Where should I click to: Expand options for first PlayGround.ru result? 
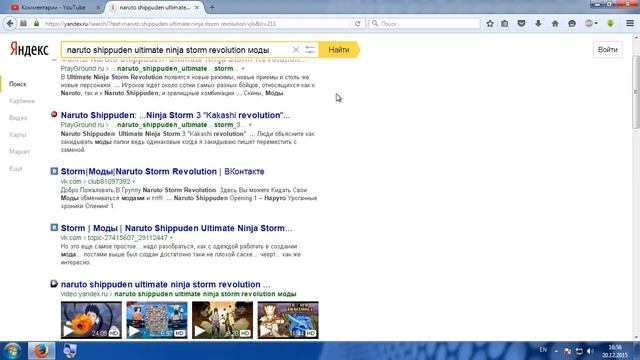[243, 69]
